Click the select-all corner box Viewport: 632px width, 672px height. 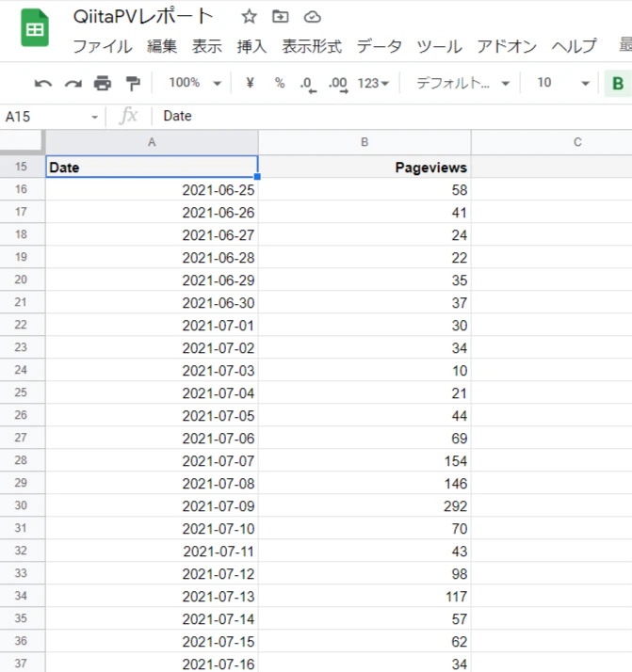pos(22,141)
